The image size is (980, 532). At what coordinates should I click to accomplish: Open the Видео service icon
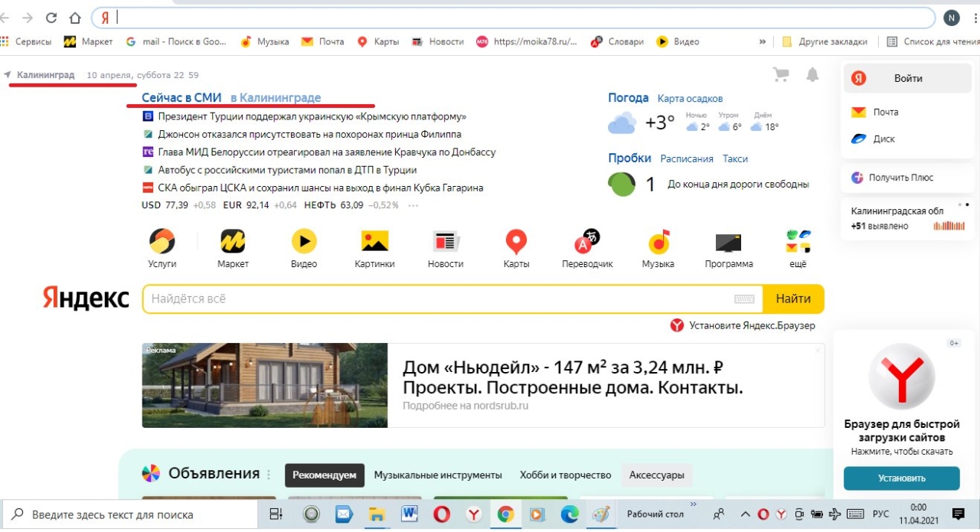304,242
